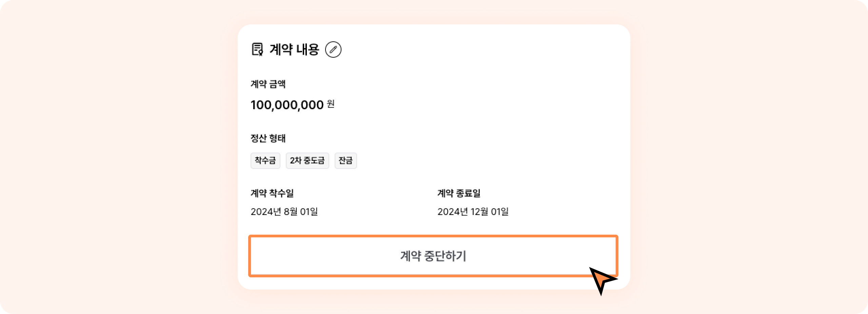Click the 계약 착수일 label
The height and width of the screenshot is (314, 868).
272,193
